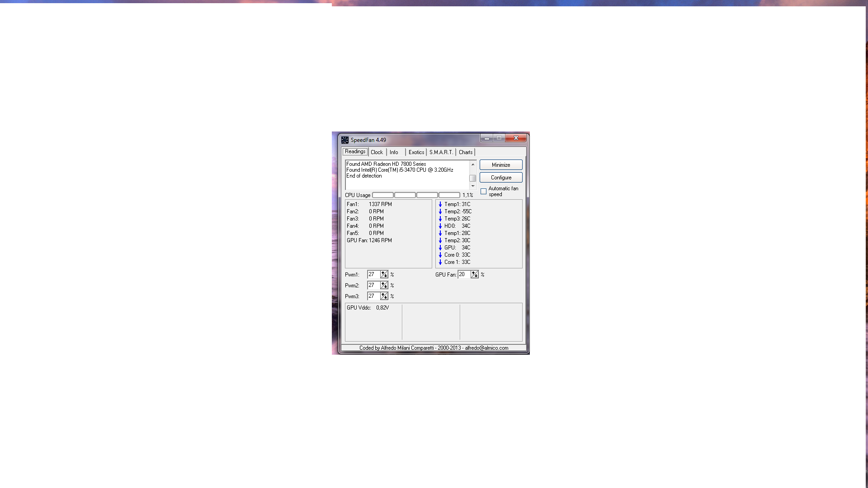Open the Charts tab
Viewport: 868px width, 488px height.
pyautogui.click(x=465, y=152)
